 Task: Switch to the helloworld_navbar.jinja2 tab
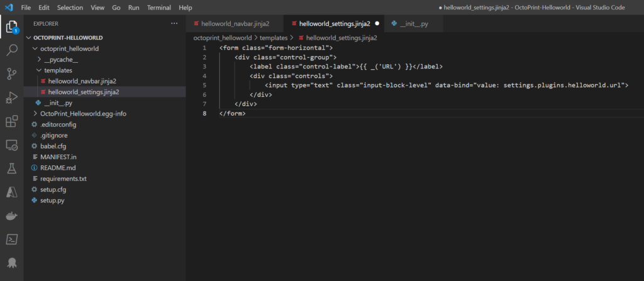click(235, 24)
